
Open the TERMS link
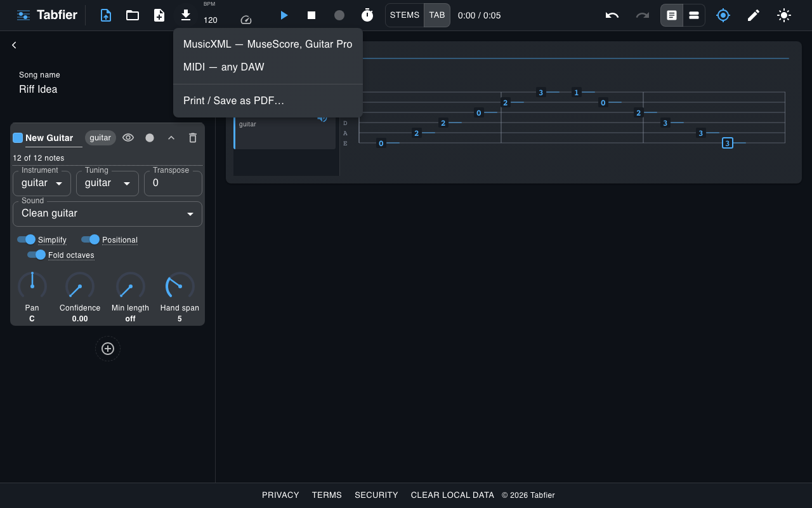(x=327, y=495)
